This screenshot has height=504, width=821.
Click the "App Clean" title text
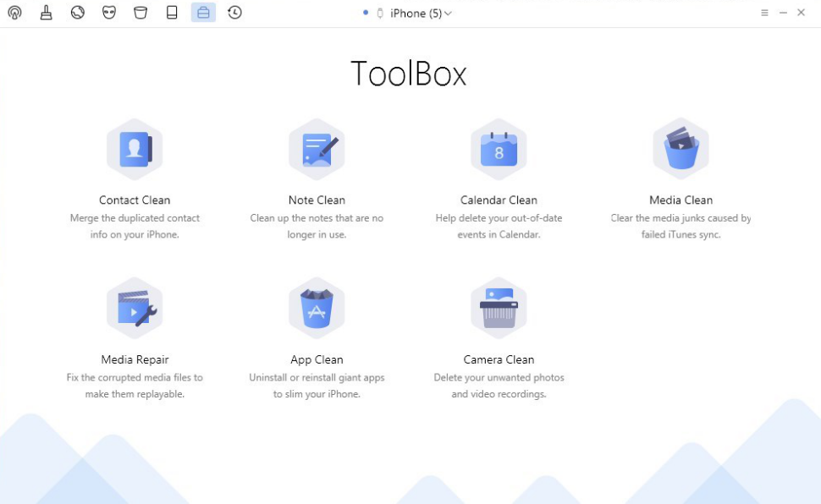[317, 359]
